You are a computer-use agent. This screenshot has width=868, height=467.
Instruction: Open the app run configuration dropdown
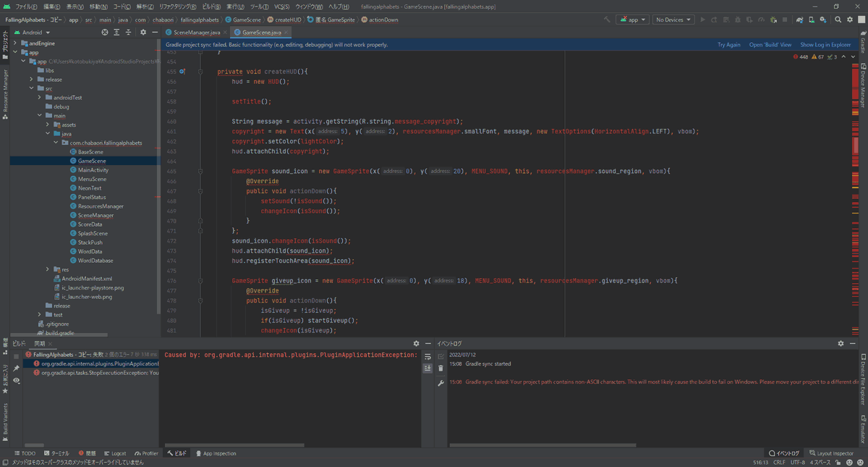(x=633, y=20)
